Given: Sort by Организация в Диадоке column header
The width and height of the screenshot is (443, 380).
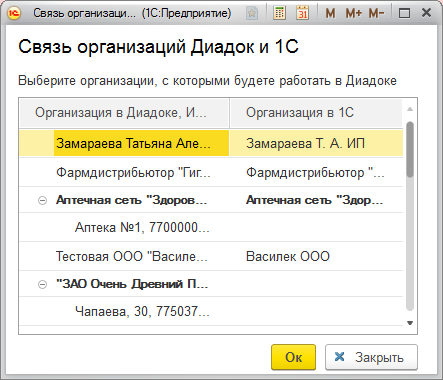Looking at the screenshot, I should point(124,113).
